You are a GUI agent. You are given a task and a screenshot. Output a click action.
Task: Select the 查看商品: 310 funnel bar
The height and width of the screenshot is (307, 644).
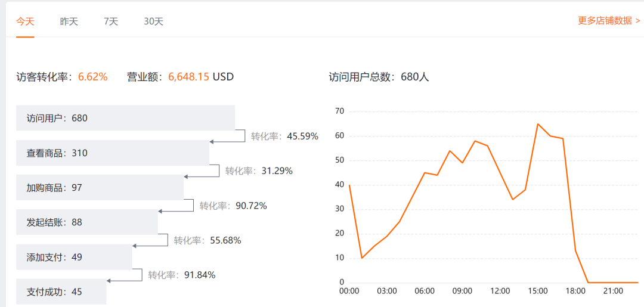(112, 153)
